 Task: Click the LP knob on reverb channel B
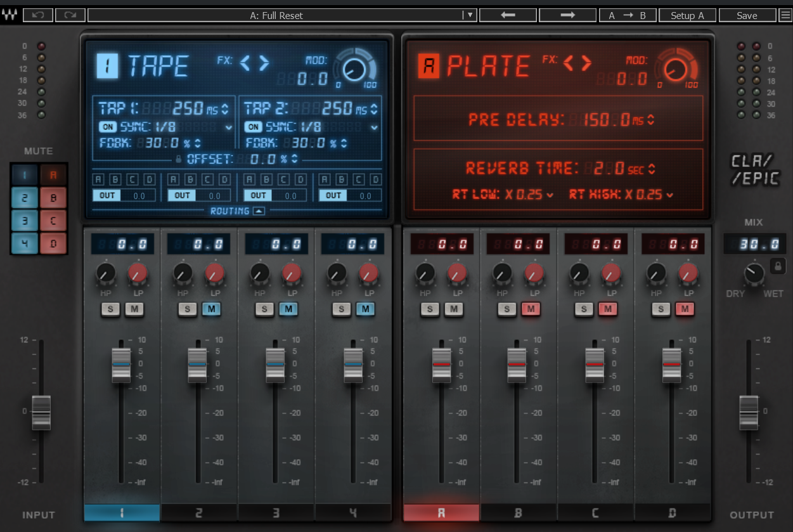pos(533,274)
